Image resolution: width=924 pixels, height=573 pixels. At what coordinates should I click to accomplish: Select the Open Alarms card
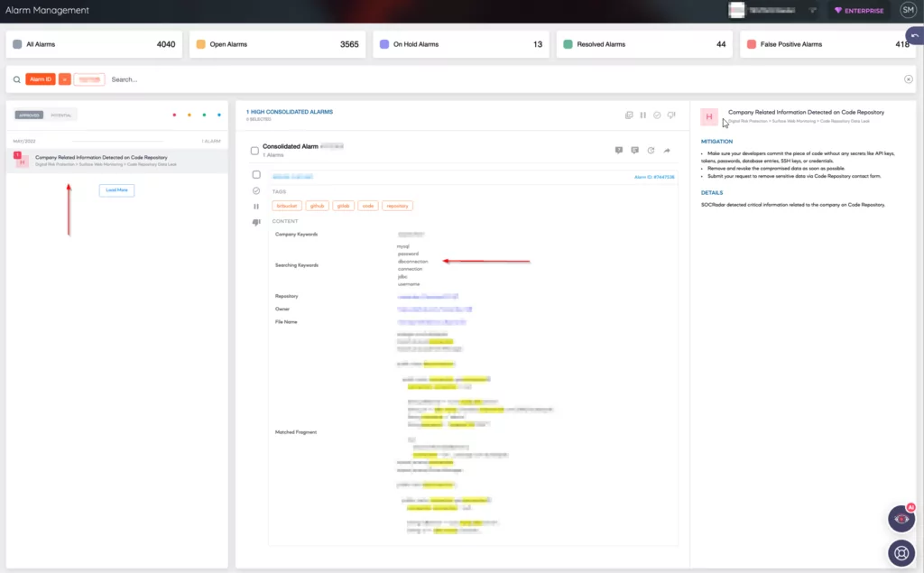277,44
